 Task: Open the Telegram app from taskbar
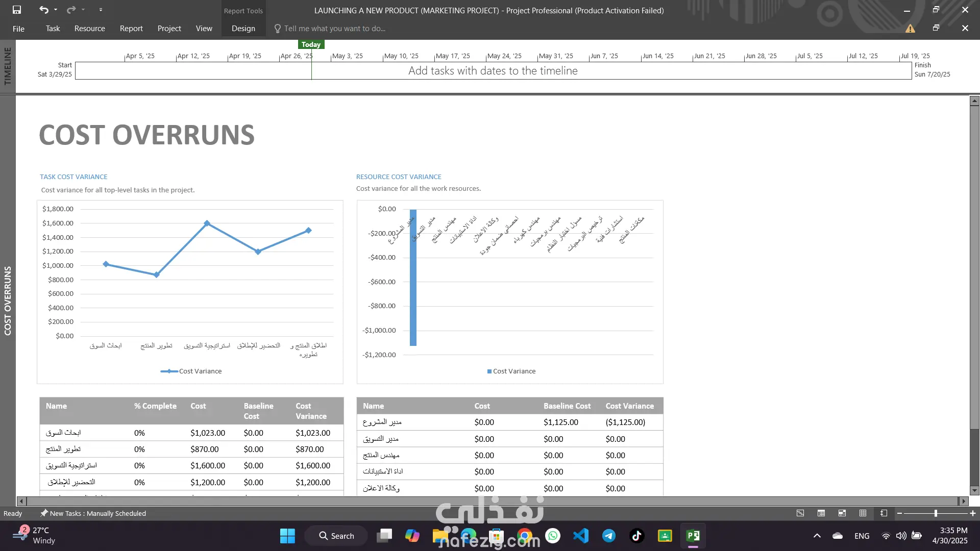608,536
